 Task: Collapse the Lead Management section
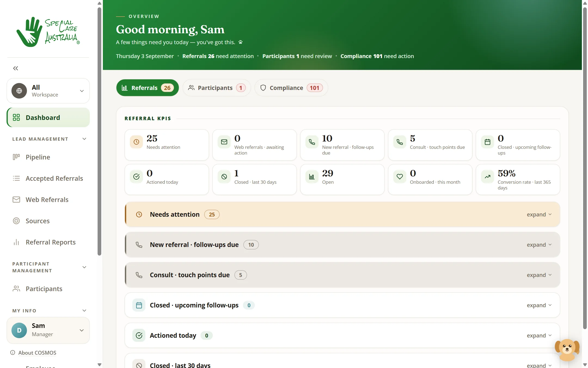pyautogui.click(x=84, y=139)
